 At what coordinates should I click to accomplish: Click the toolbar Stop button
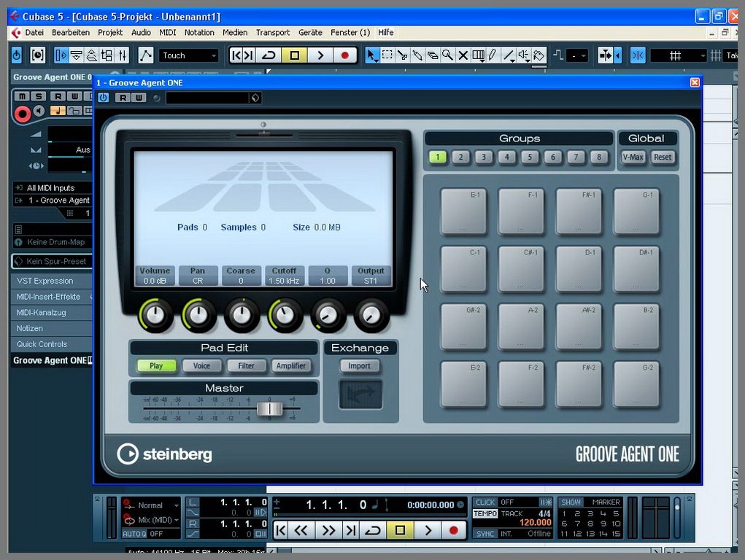[294, 55]
